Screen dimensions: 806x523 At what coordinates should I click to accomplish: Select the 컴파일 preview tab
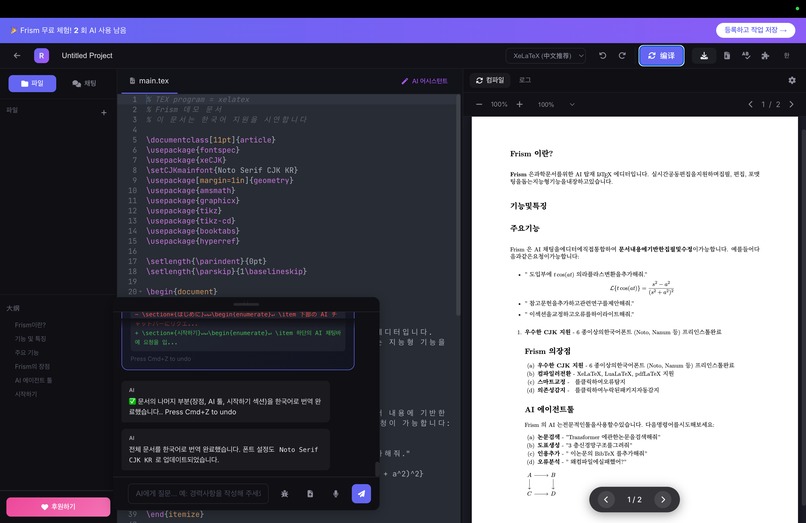[490, 80]
